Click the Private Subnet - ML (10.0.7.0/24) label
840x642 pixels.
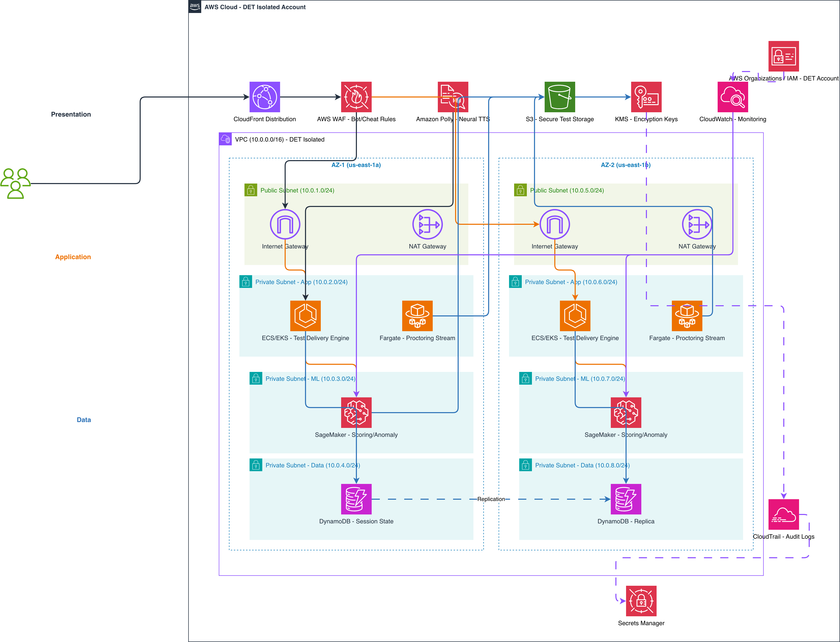click(580, 379)
